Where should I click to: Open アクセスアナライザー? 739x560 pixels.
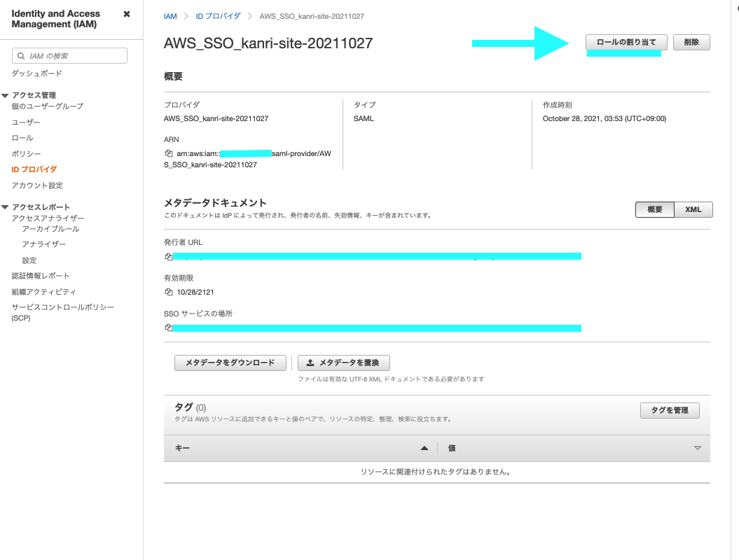tap(48, 218)
